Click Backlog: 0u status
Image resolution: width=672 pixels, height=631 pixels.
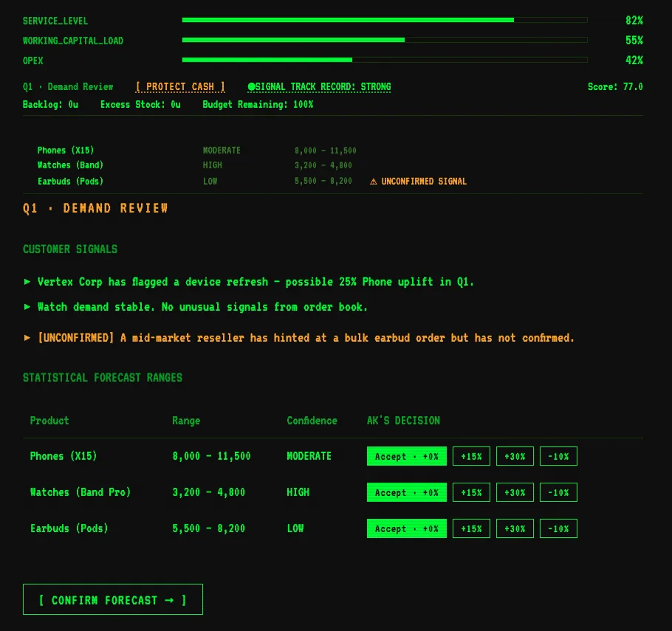tap(50, 105)
